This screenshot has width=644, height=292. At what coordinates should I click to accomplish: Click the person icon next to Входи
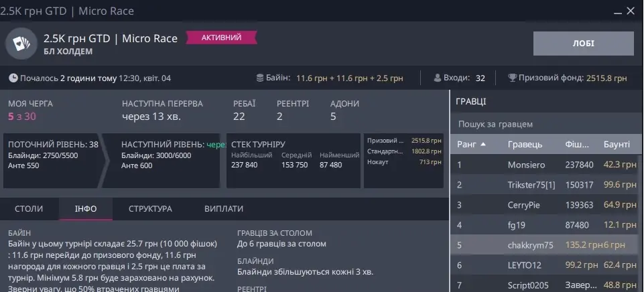[438, 78]
